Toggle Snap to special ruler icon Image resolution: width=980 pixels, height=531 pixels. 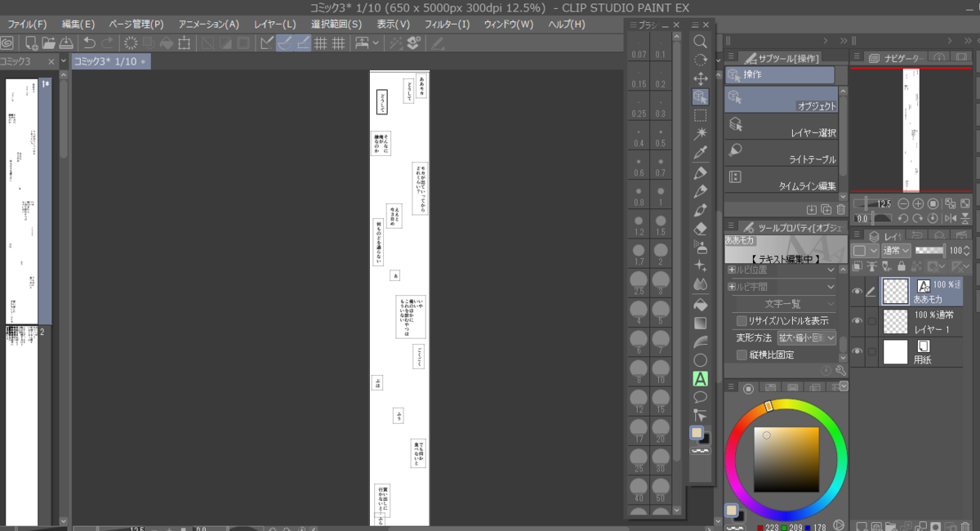[x=284, y=42]
